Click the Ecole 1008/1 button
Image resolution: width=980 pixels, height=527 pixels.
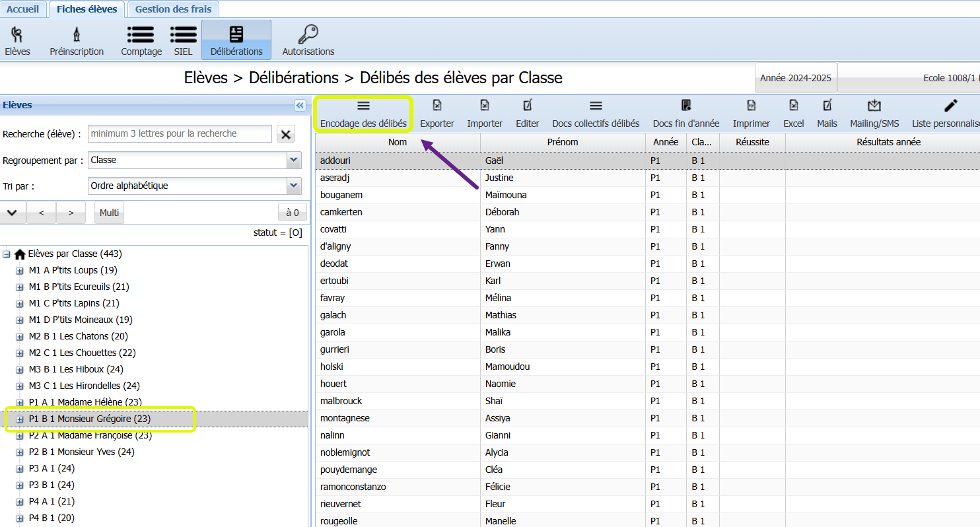point(909,78)
